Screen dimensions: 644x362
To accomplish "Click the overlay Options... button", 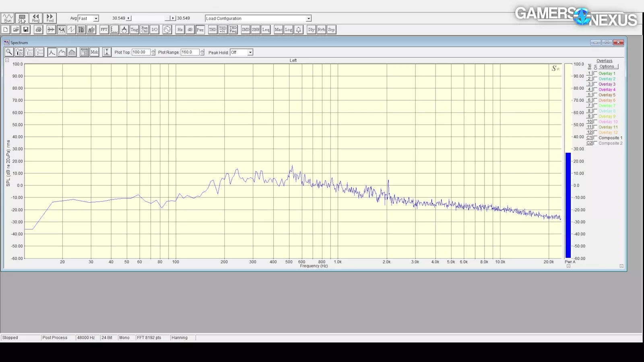I will [607, 67].
